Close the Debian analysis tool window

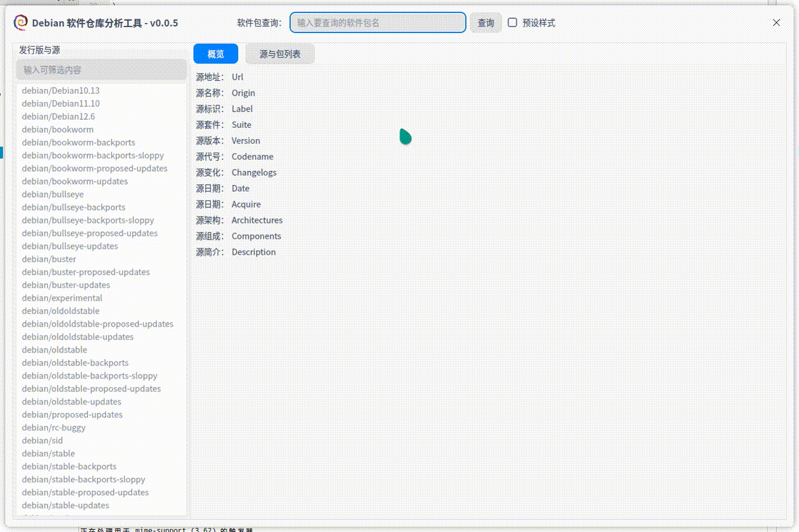pos(776,22)
